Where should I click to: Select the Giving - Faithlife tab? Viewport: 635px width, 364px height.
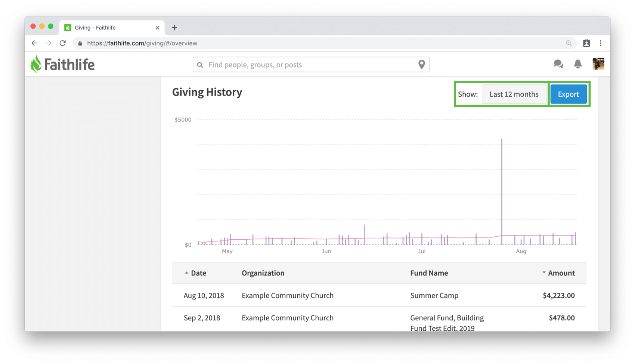pyautogui.click(x=112, y=28)
